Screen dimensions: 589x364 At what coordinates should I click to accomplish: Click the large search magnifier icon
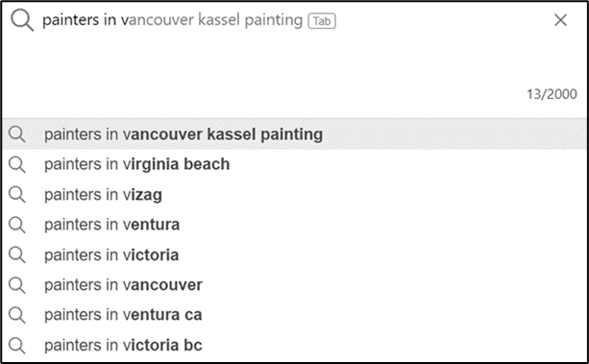[x=22, y=20]
